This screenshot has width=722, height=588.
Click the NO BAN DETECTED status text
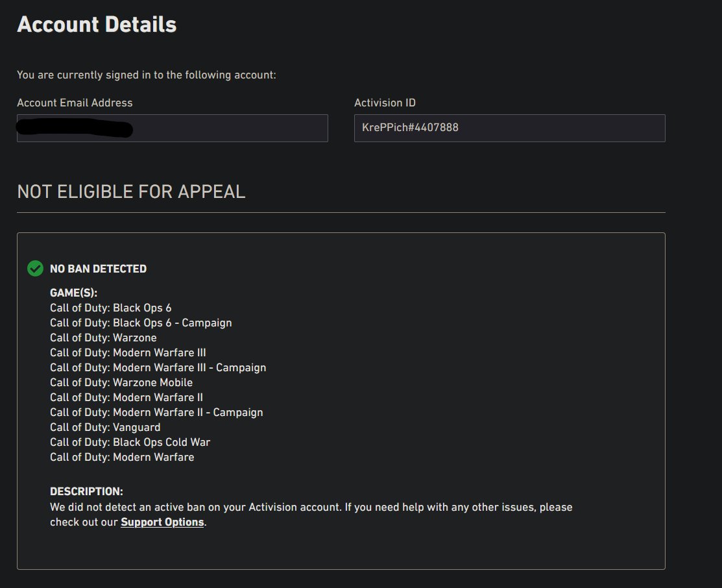tap(98, 269)
